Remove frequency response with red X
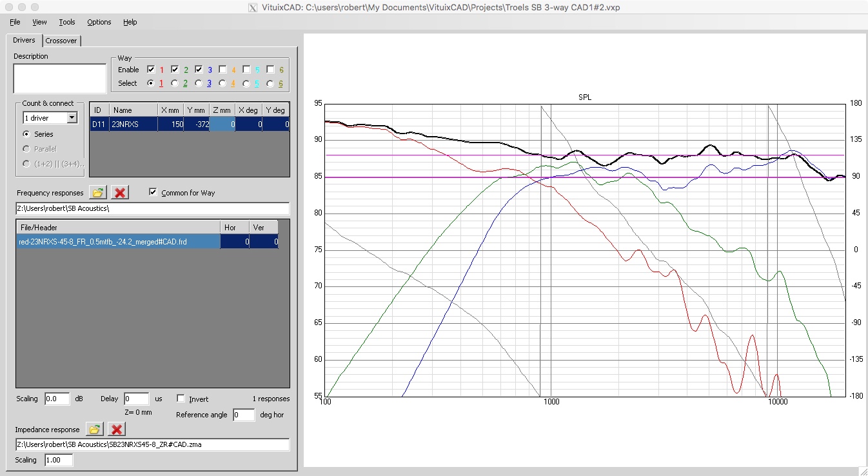The width and height of the screenshot is (868, 476). (119, 192)
